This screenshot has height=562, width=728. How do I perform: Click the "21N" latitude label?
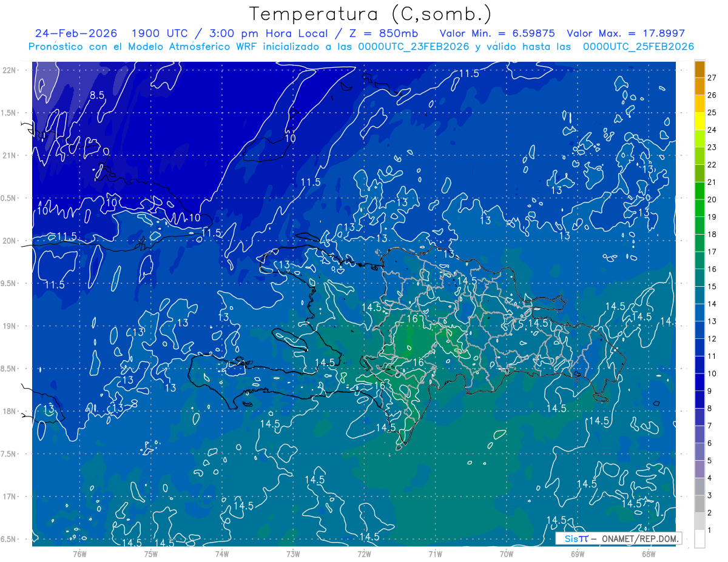pyautogui.click(x=10, y=155)
